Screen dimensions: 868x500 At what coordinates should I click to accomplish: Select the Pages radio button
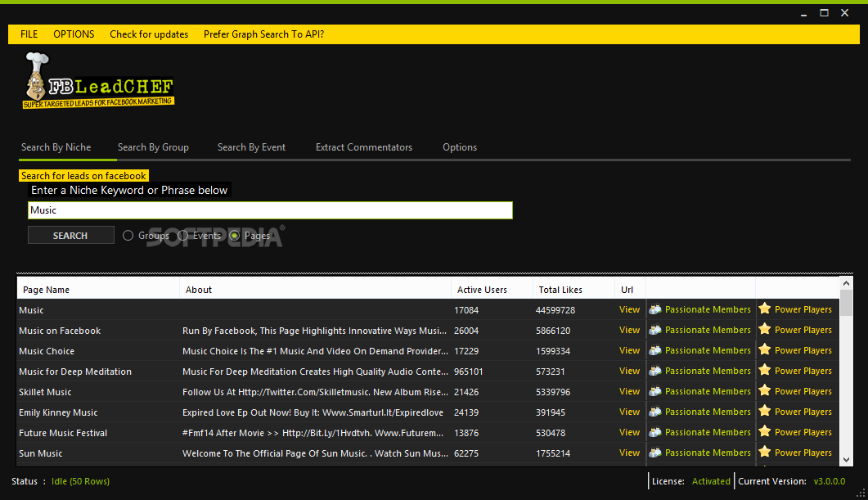tap(235, 236)
